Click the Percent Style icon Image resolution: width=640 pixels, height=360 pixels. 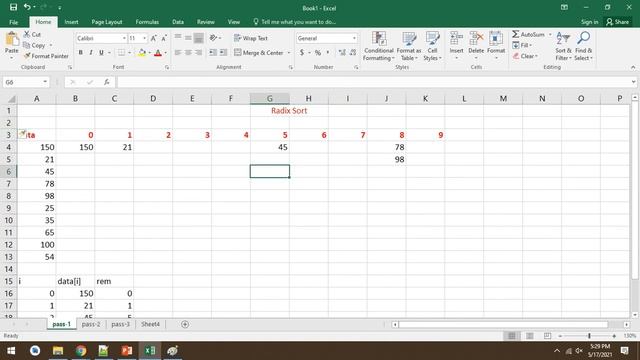click(x=318, y=53)
